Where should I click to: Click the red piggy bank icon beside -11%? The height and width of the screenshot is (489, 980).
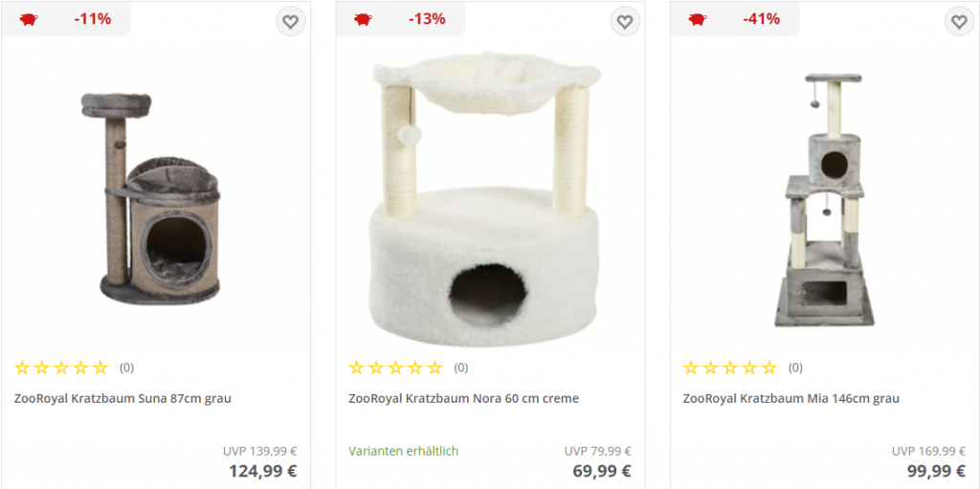pos(28,19)
